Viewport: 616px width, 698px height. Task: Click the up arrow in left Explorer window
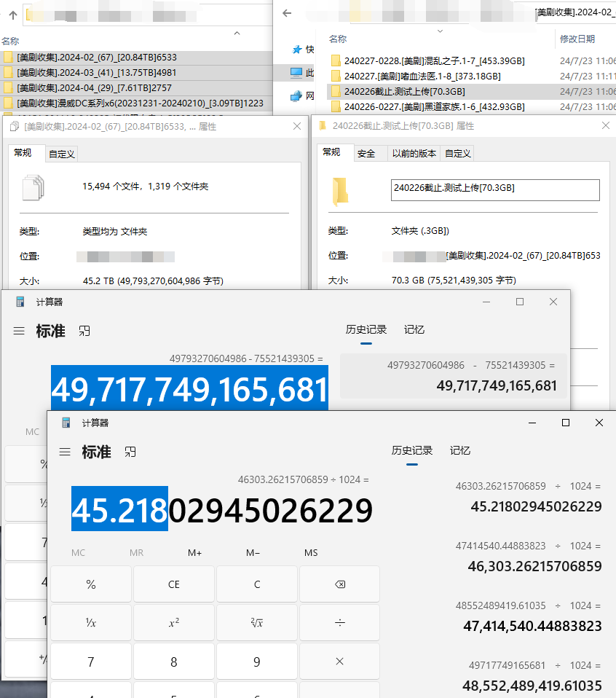[12, 15]
